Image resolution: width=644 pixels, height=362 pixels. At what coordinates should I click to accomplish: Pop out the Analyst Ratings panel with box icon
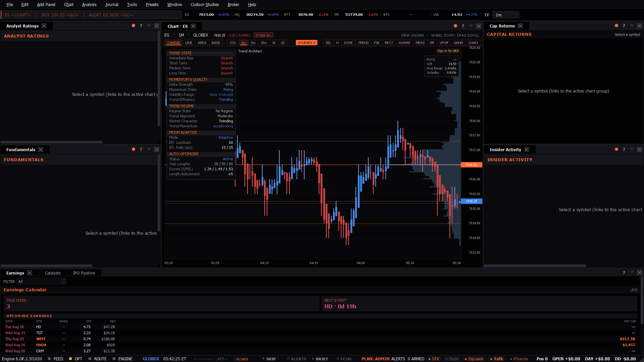(157, 26)
